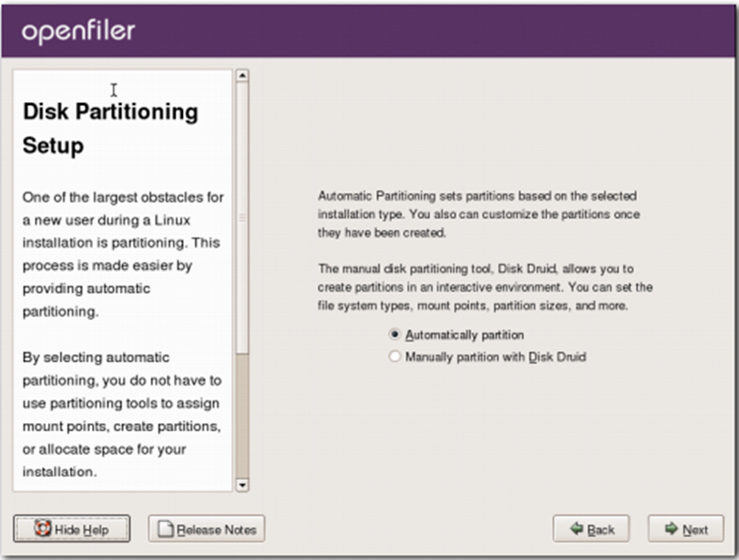Click the green right arrow Next icon
Screen dimensions: 739x560
(671, 528)
